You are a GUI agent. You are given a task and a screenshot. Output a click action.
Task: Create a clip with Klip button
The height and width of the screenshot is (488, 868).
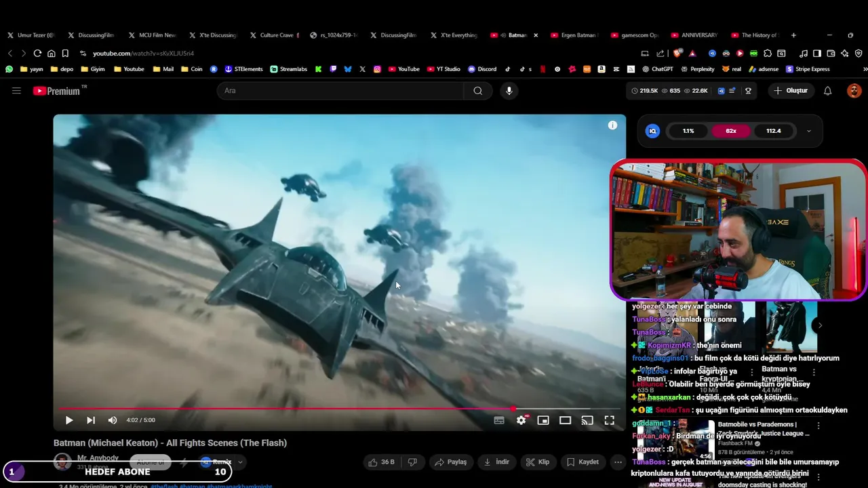pyautogui.click(x=538, y=462)
